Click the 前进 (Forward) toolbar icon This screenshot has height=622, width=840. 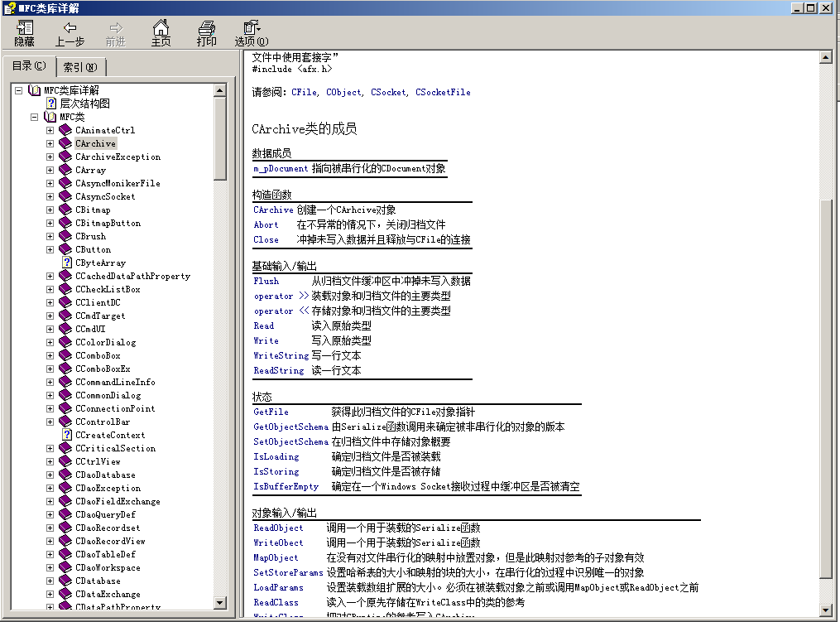pos(115,33)
